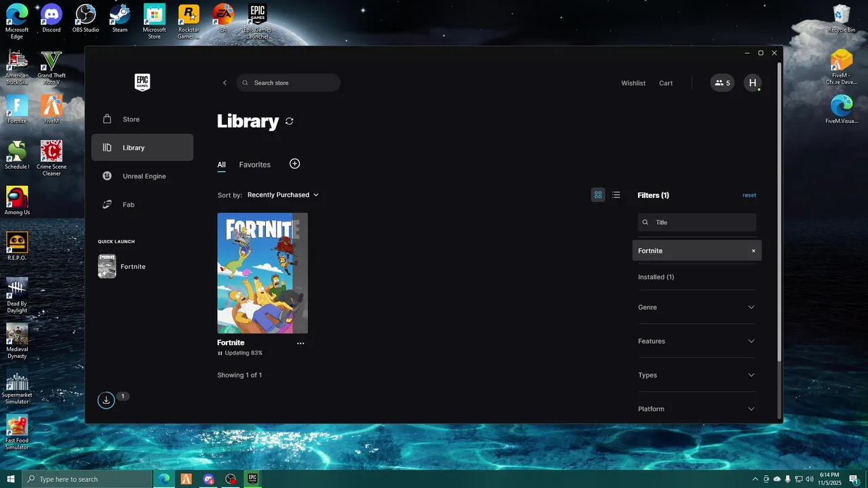This screenshot has height=488, width=868.
Task: Select Among Us desktop shortcut
Action: [17, 201]
